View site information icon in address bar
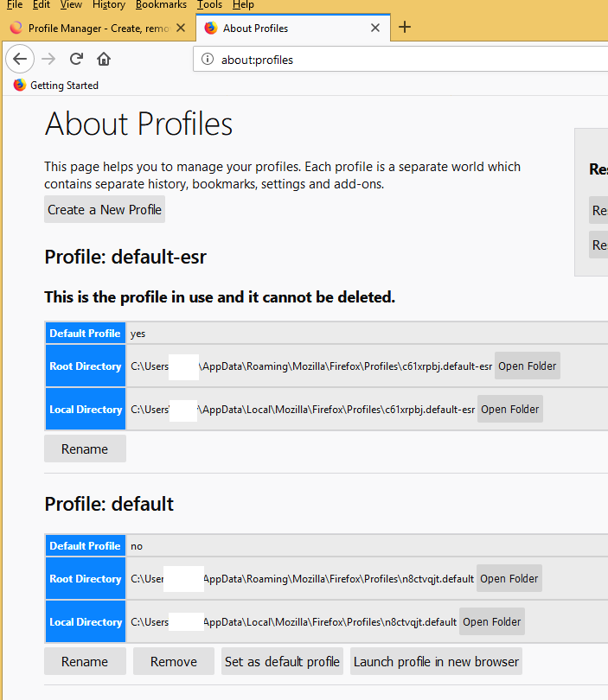 point(208,59)
